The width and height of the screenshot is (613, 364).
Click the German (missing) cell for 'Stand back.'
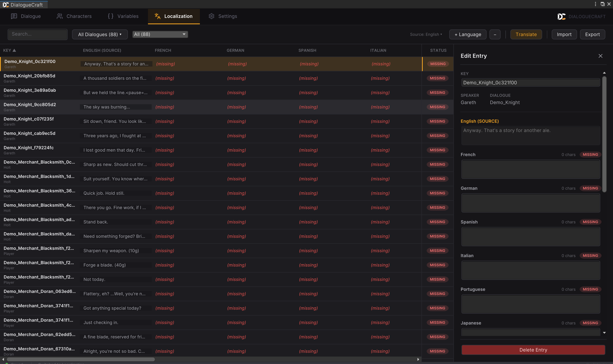click(x=237, y=222)
